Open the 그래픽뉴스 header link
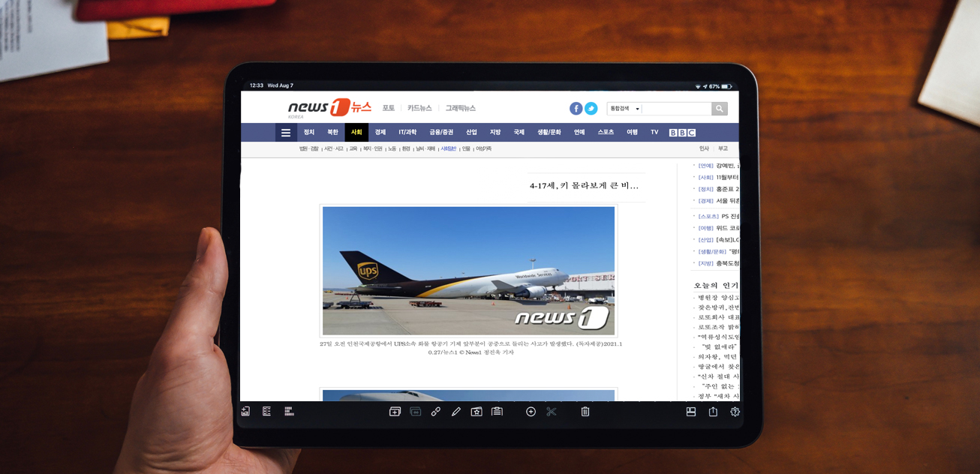980x474 pixels. [x=461, y=108]
